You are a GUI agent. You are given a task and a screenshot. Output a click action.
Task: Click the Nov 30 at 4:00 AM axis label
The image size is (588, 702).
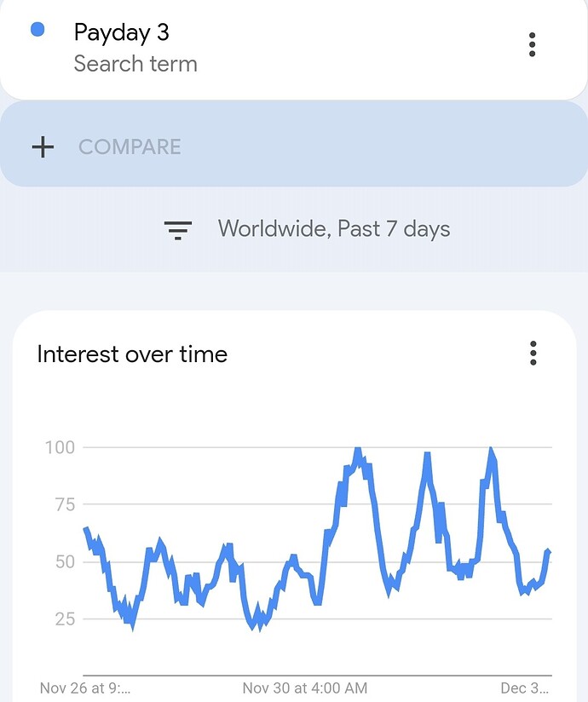click(305, 688)
